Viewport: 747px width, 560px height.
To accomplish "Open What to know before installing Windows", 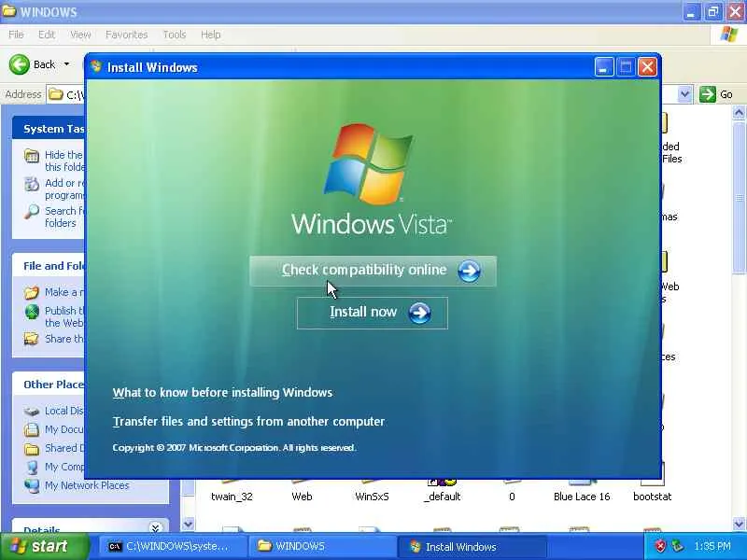I will 222,393.
